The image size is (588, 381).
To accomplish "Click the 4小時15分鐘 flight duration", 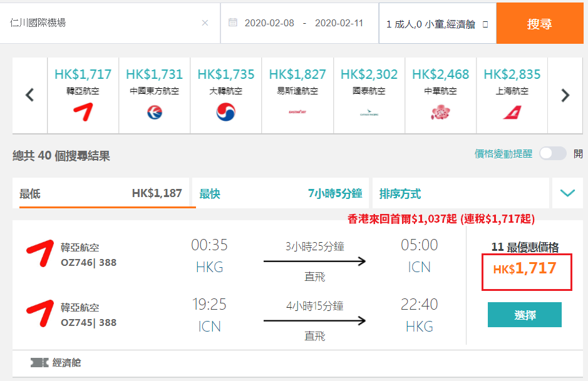I will pyautogui.click(x=314, y=306).
